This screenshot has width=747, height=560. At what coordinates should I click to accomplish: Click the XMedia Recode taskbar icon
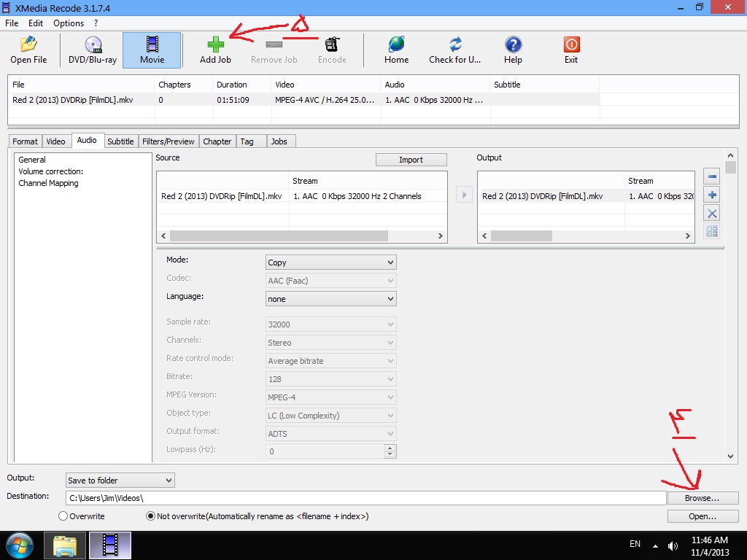click(110, 545)
